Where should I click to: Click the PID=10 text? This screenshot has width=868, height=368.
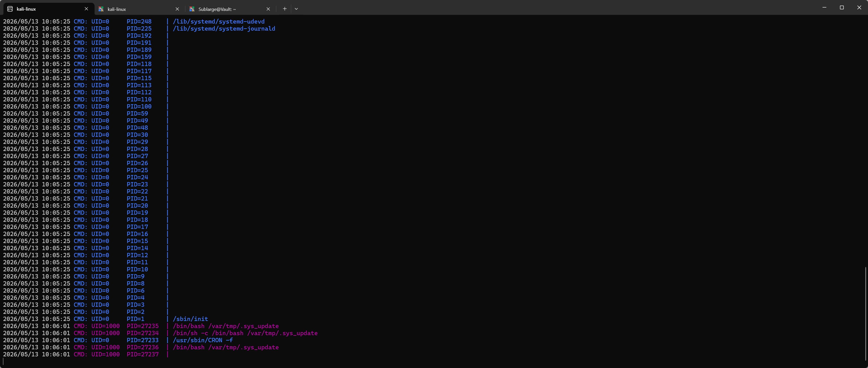(x=137, y=270)
